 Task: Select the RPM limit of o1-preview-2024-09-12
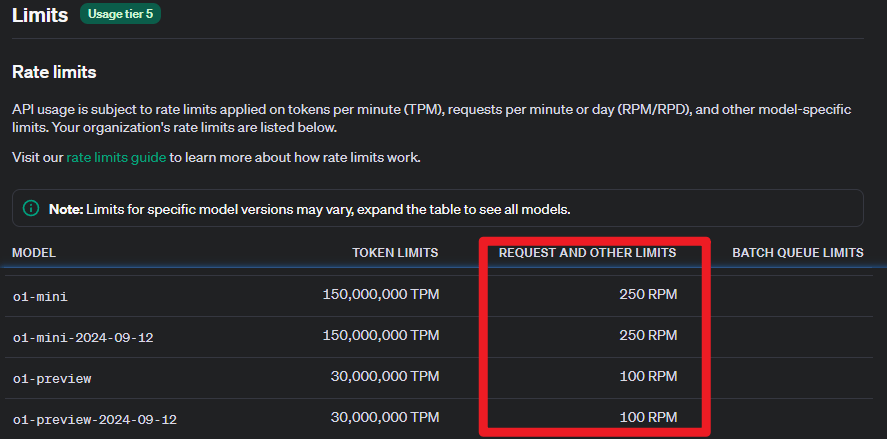[649, 418]
